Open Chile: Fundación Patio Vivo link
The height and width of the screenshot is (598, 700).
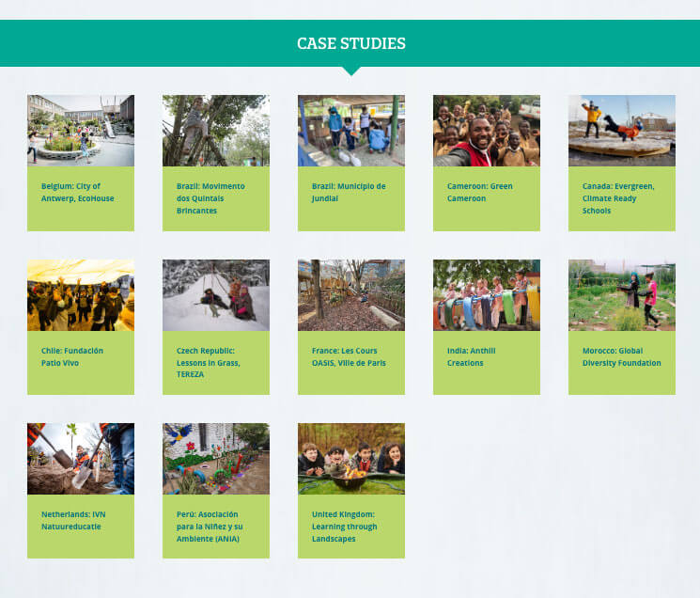(x=71, y=357)
